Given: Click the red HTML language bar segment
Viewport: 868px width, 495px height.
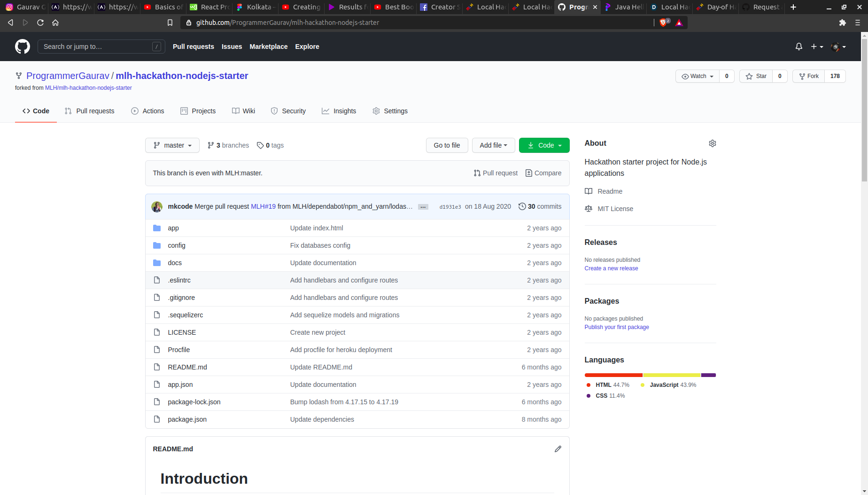Looking at the screenshot, I should [613, 375].
